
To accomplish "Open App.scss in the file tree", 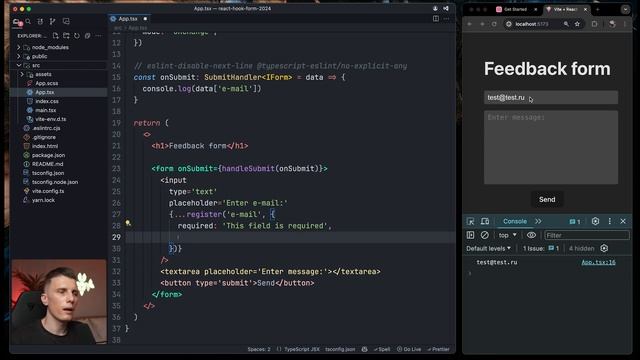I will (47, 83).
